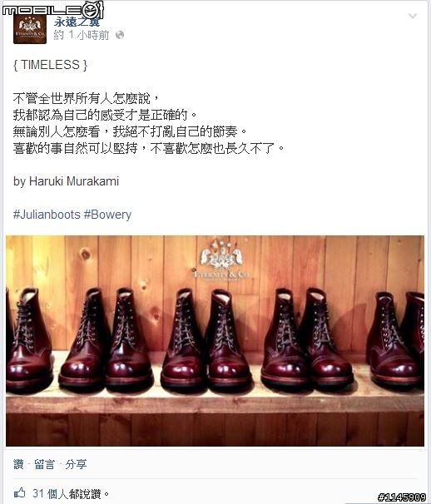
Task: Click the #1145909 image number label
Action: pyautogui.click(x=402, y=497)
